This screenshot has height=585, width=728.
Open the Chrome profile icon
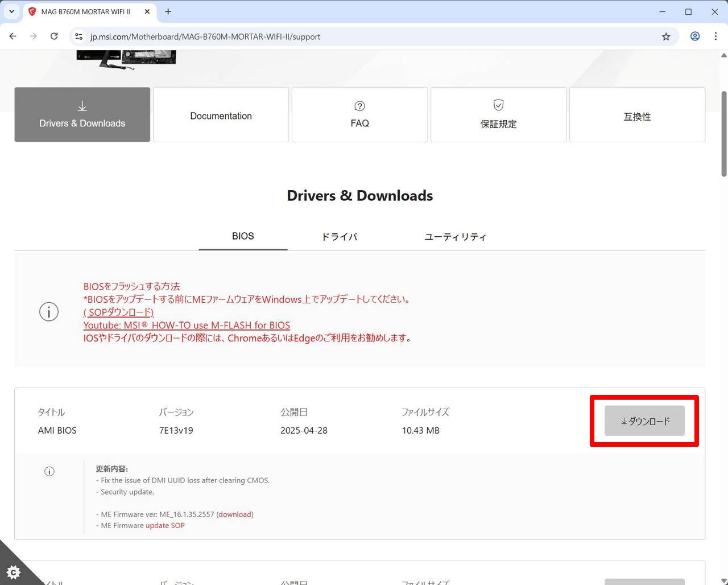pyautogui.click(x=695, y=36)
